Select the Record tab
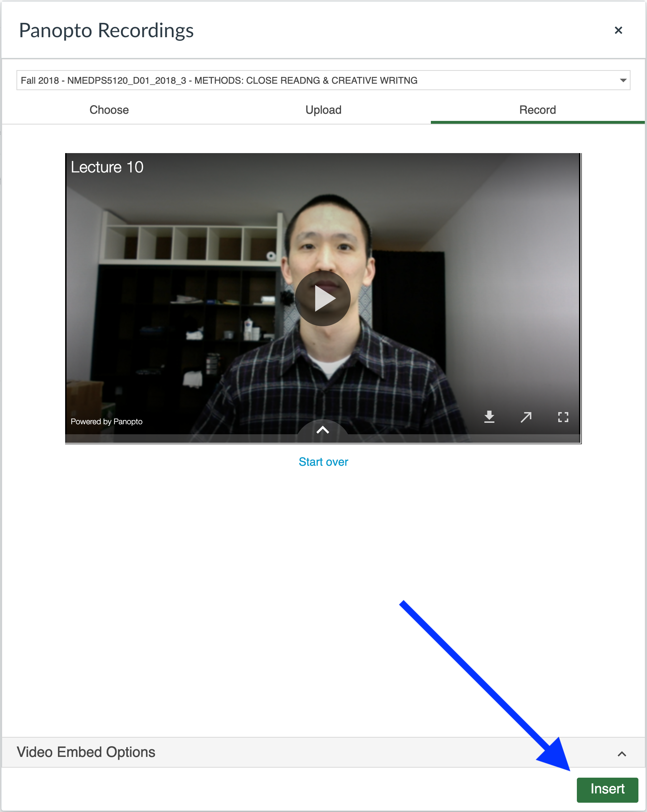This screenshot has height=812, width=647. [538, 110]
